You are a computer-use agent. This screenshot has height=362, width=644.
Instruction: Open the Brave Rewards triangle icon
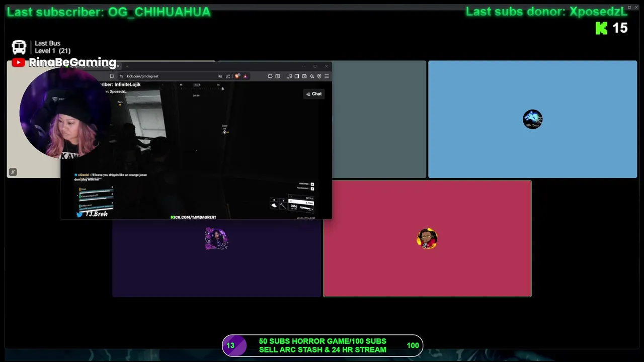tap(245, 76)
